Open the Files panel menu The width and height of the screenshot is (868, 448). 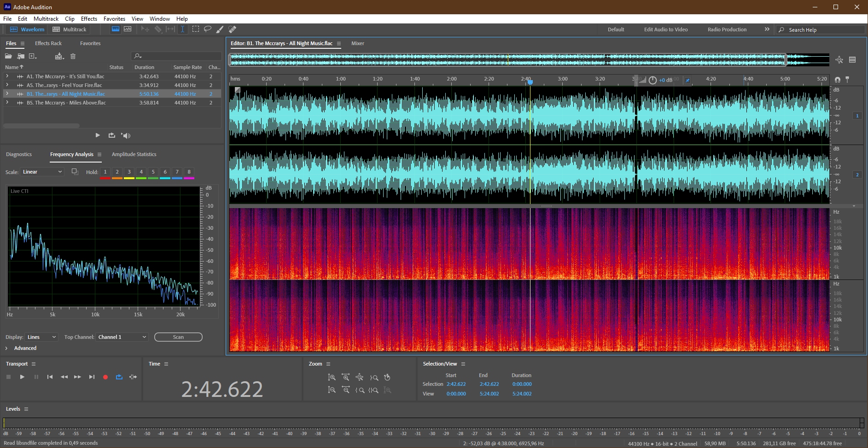22,43
